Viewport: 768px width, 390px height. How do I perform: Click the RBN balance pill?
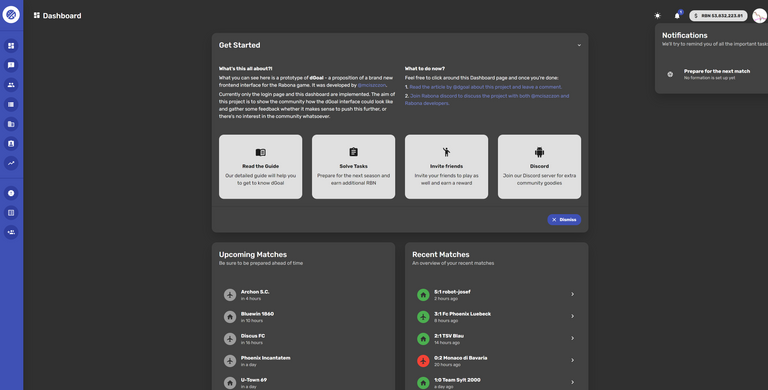[718, 16]
